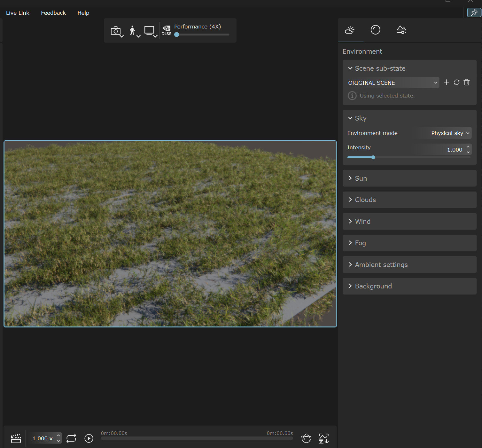This screenshot has height=448, width=482.
Task: Click the export image download icon
Action: 323,438
